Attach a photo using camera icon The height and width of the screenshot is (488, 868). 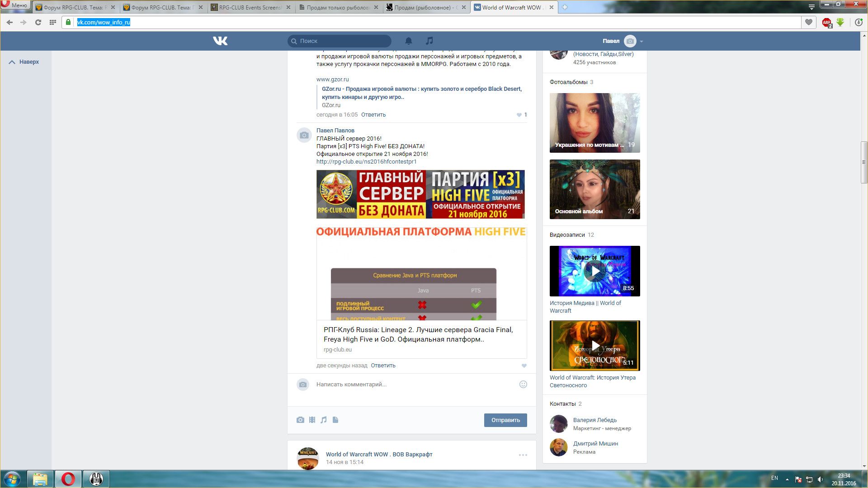tap(300, 420)
